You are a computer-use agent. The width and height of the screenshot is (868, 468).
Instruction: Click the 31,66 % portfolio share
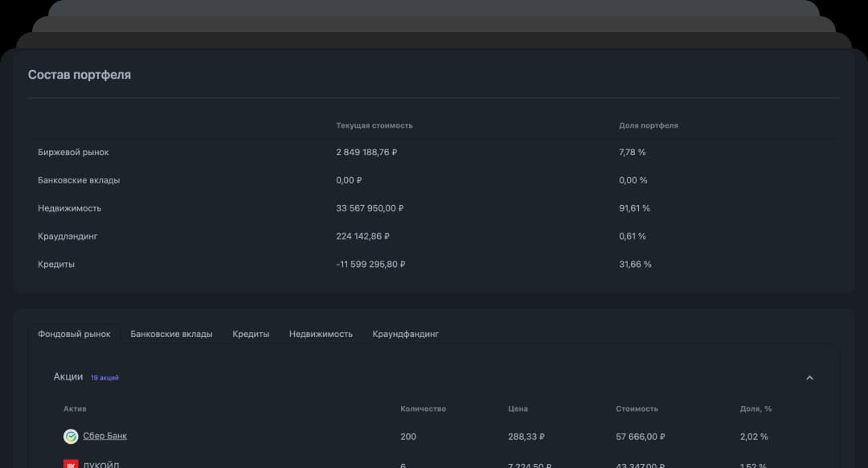click(x=635, y=265)
